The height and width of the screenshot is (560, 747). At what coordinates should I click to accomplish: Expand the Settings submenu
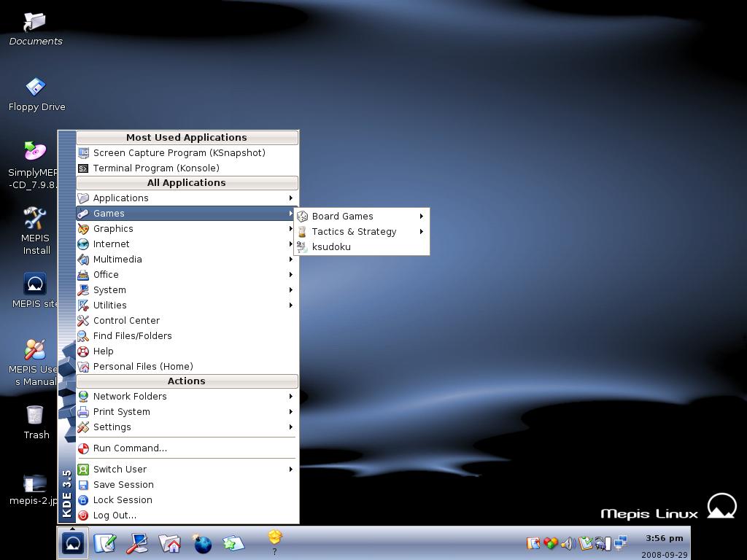[x=187, y=427]
